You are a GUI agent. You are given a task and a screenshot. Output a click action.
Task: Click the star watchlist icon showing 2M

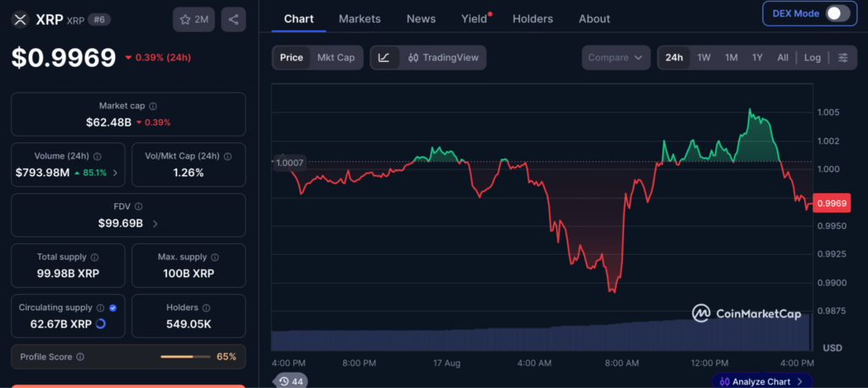(x=194, y=20)
